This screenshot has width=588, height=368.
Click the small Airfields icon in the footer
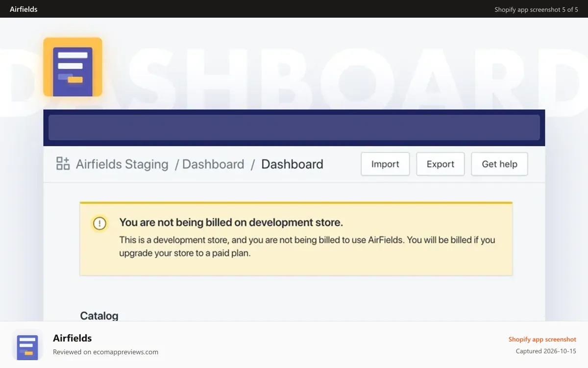click(27, 345)
